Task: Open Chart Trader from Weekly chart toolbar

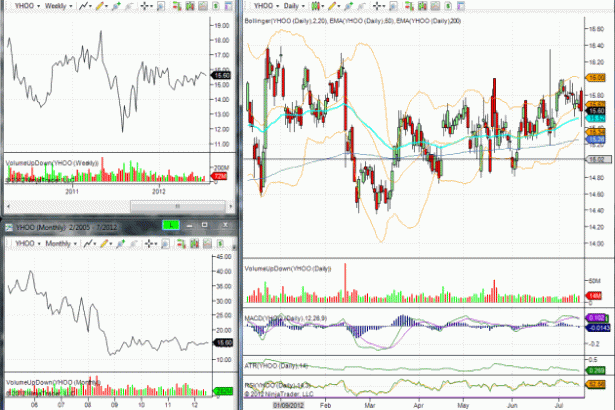Action: [x=177, y=6]
